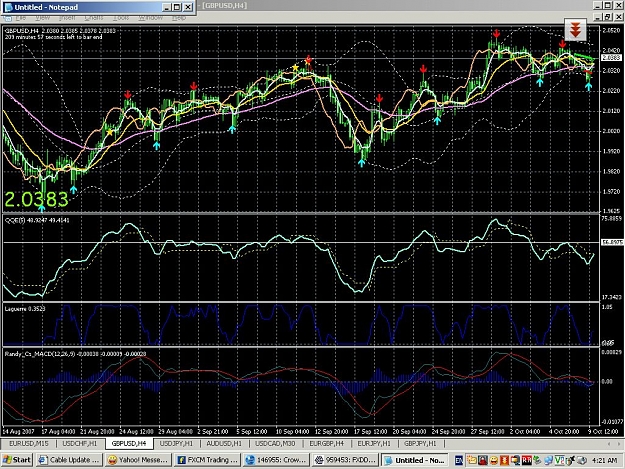Viewport: 625px width, 469px height.
Task: Close the trading platform main window
Action: 619,5
